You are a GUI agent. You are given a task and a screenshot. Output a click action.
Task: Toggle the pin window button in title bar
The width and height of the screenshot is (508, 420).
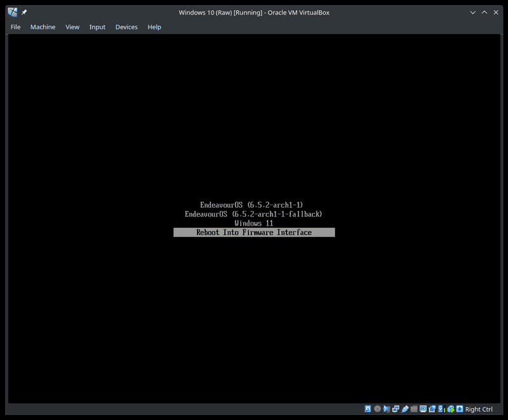click(x=24, y=12)
